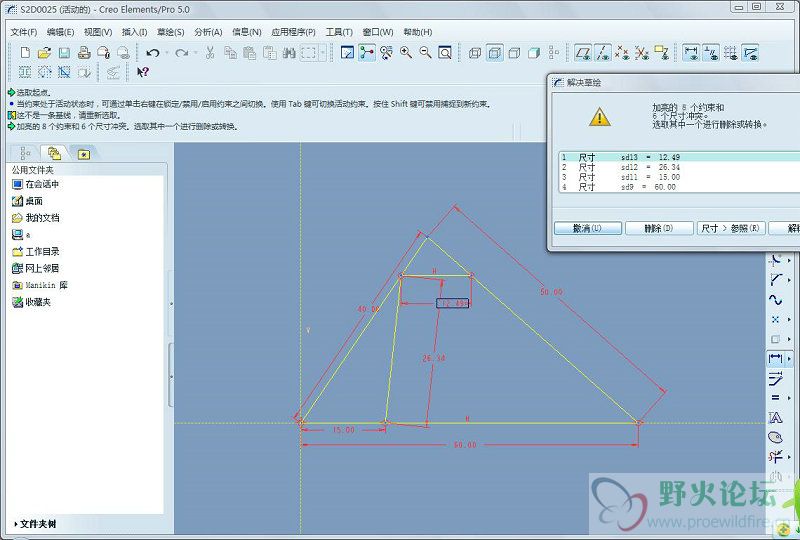Screen dimensions: 800x540
Task: Open the 分析(A) menu
Action: tap(208, 32)
